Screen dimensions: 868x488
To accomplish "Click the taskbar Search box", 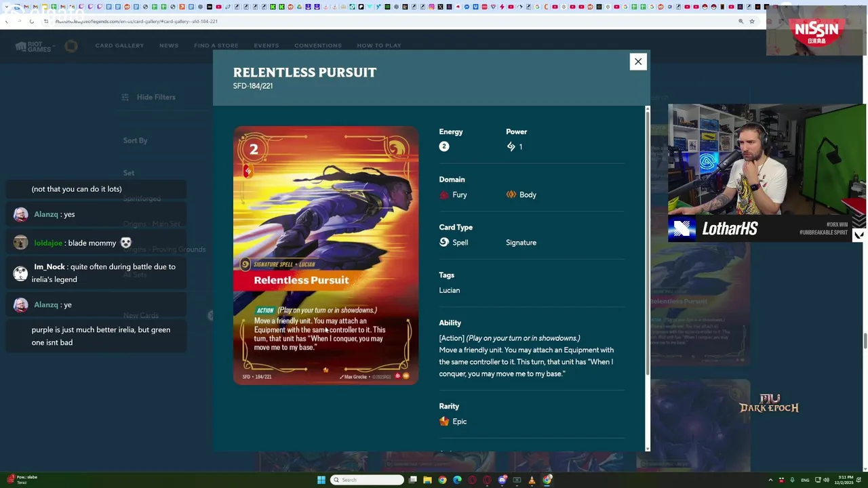I will pos(368,480).
